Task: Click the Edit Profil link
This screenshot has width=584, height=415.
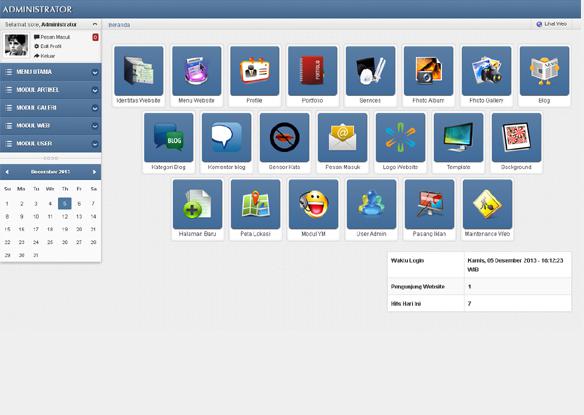Action: click(x=48, y=46)
